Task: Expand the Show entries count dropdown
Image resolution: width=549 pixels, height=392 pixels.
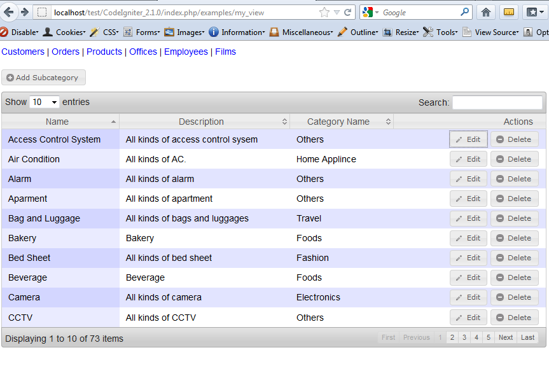Action: click(45, 102)
